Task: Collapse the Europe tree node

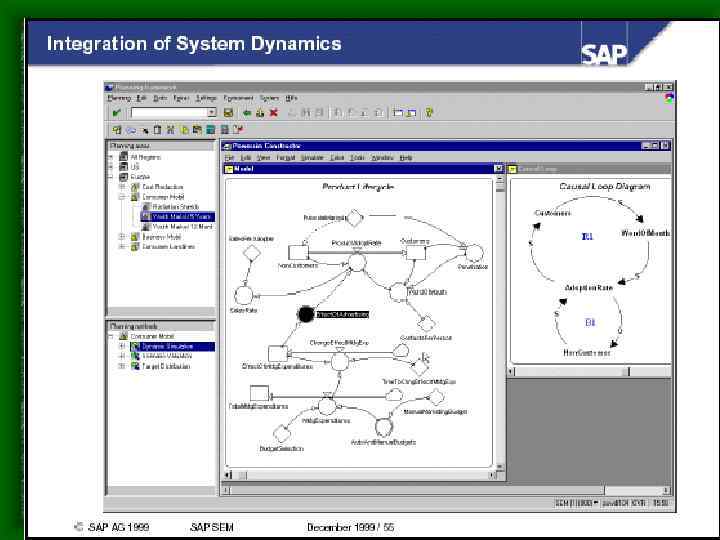Action: (x=111, y=177)
